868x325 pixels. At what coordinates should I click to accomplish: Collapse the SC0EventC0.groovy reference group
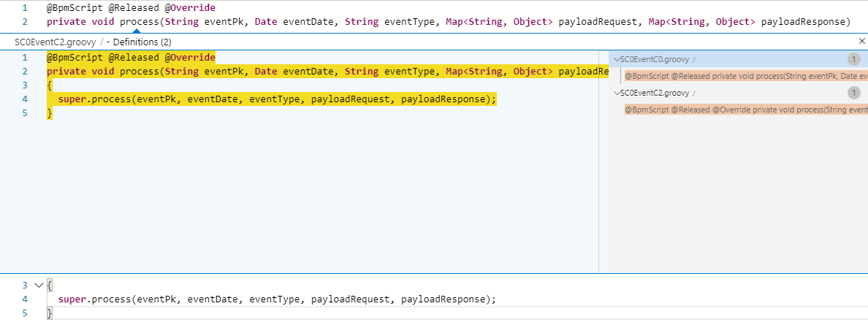[616, 59]
